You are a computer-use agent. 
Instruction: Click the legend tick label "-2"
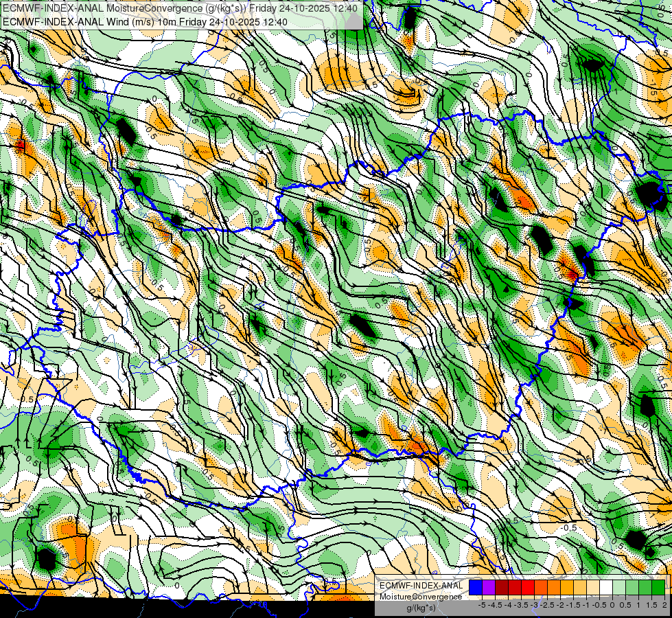click(x=560, y=605)
